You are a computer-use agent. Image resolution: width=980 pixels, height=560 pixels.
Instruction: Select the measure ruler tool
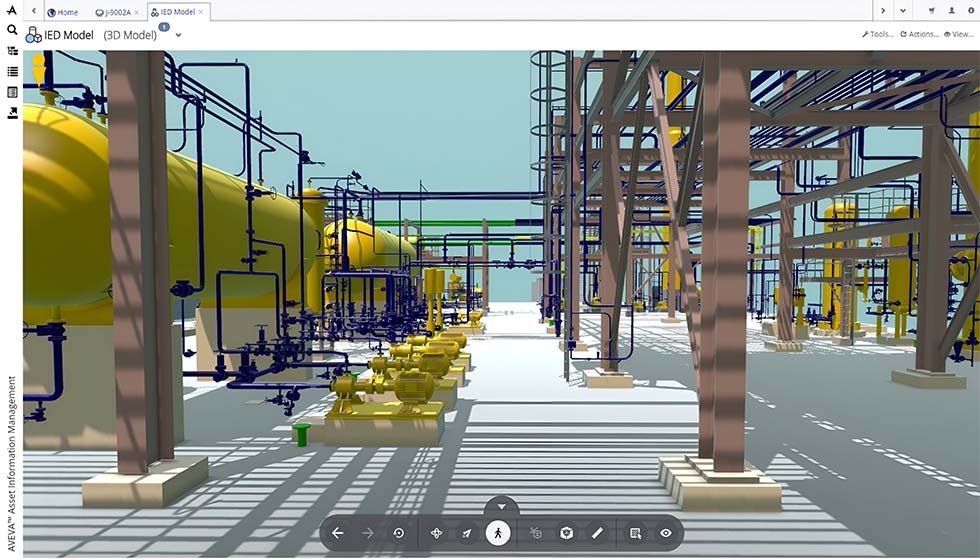[x=597, y=533]
